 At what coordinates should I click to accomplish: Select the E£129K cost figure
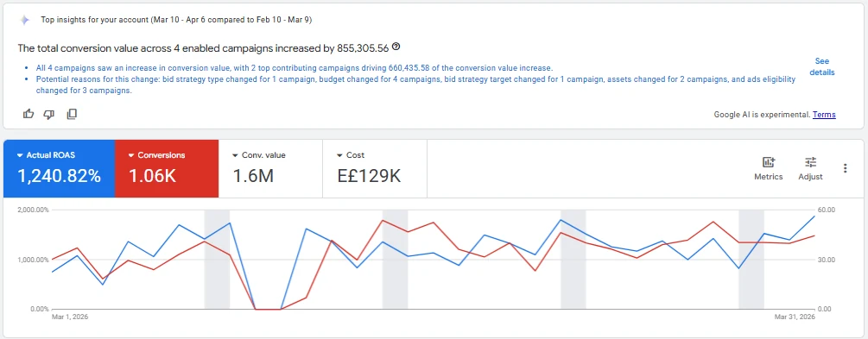click(369, 177)
